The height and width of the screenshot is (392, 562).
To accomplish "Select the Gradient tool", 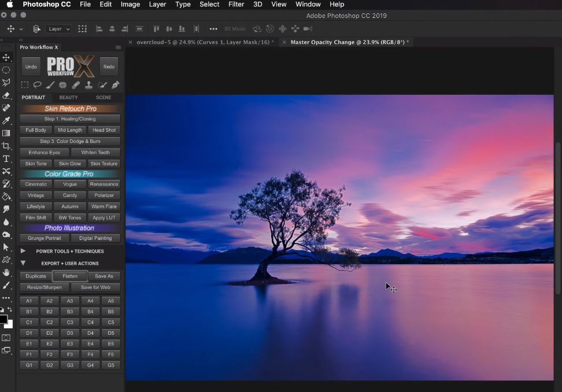I will coord(6,133).
